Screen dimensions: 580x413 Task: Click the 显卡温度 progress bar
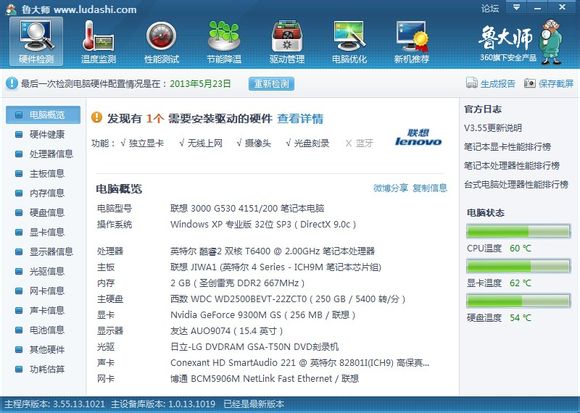(518, 266)
